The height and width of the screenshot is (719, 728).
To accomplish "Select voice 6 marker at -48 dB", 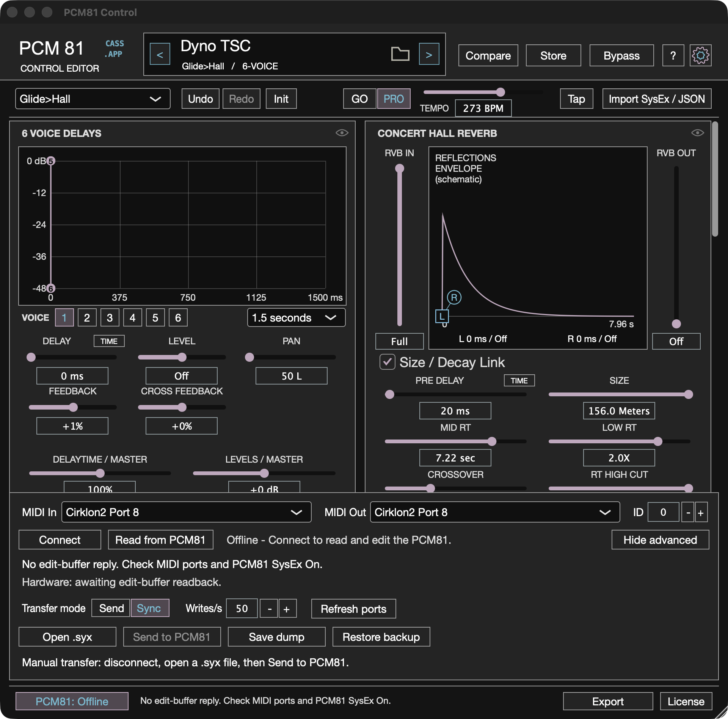I will tap(51, 288).
